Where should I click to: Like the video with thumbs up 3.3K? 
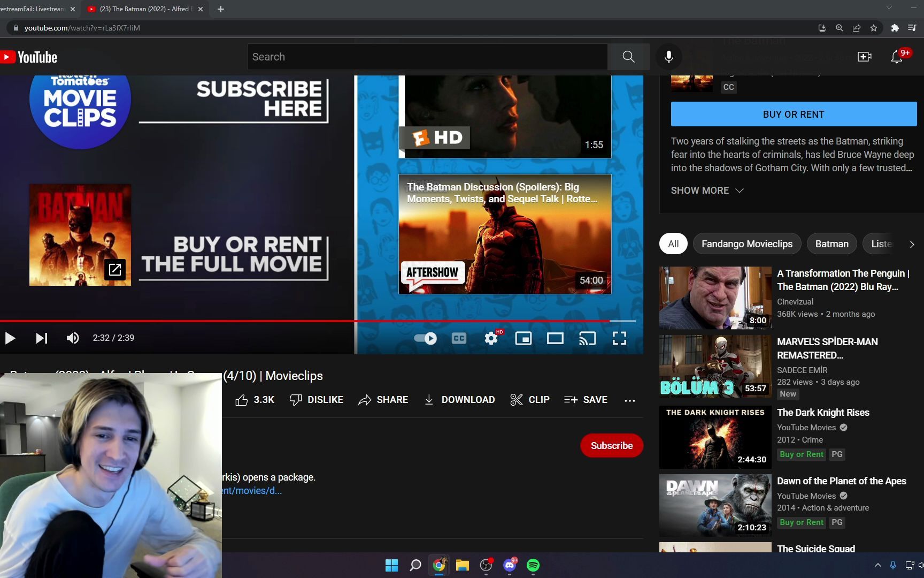tap(255, 400)
